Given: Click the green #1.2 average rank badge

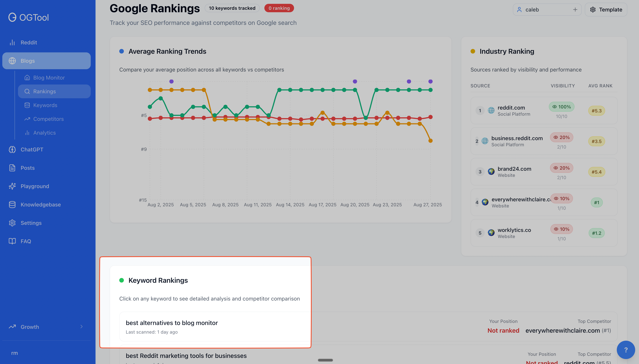Looking at the screenshot, I should [x=597, y=233].
